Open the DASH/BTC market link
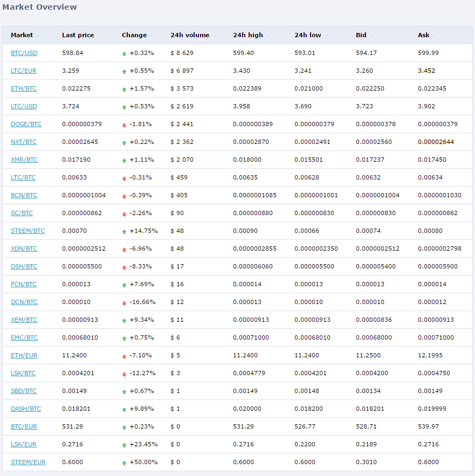 [x=26, y=409]
